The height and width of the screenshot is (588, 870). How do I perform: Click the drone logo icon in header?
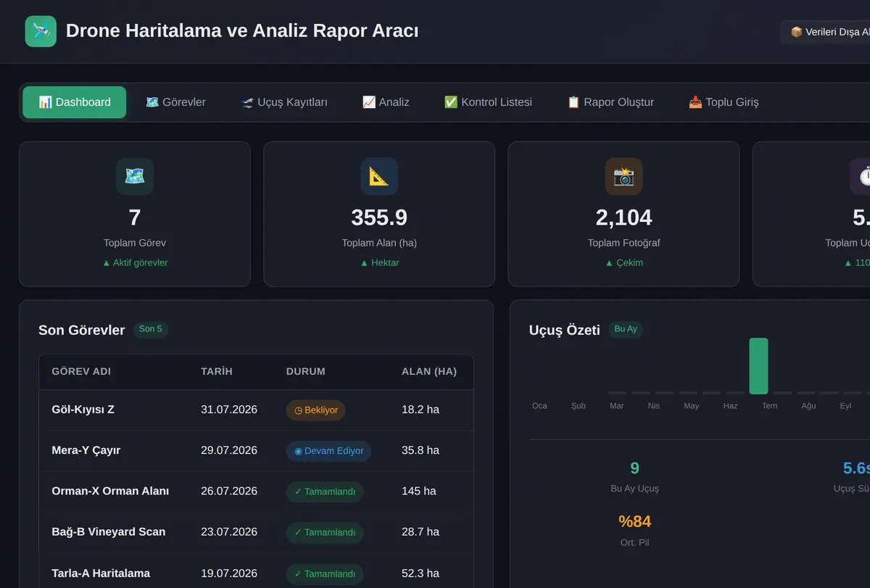pyautogui.click(x=41, y=31)
